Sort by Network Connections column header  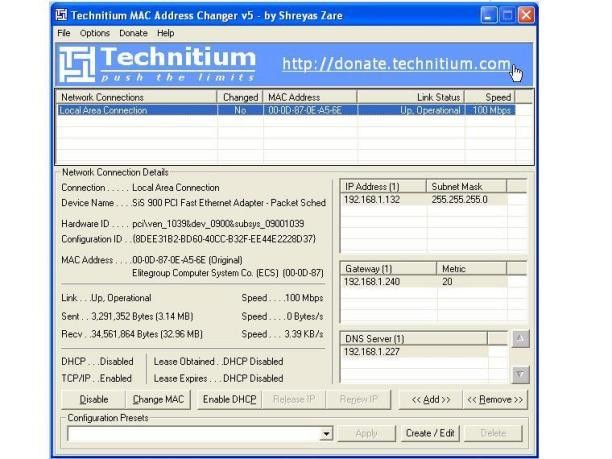coord(137,97)
